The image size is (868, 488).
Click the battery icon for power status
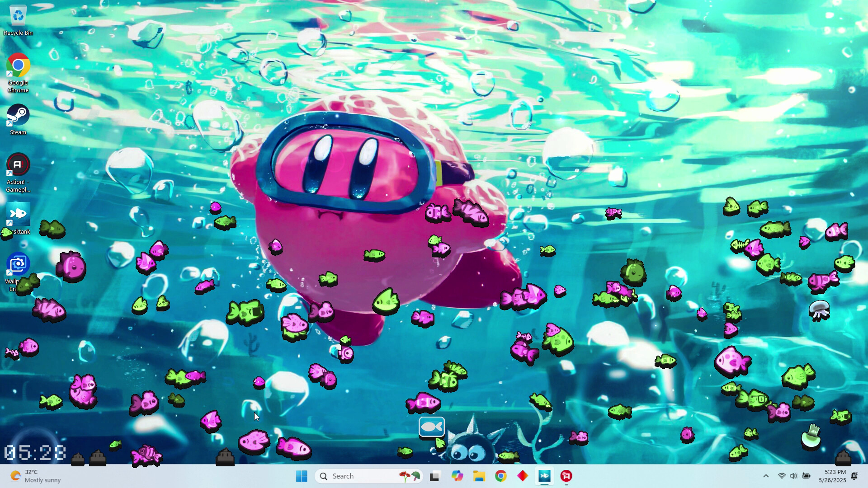point(806,476)
